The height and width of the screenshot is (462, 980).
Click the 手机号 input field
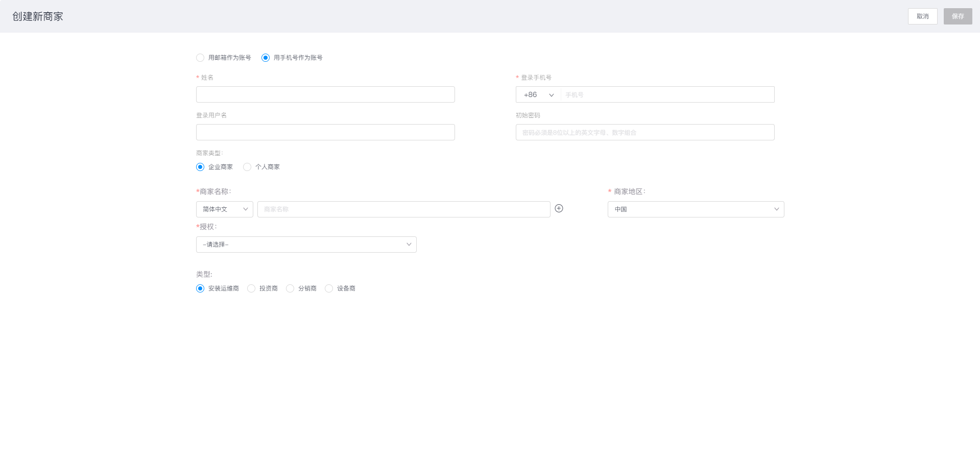coord(667,95)
